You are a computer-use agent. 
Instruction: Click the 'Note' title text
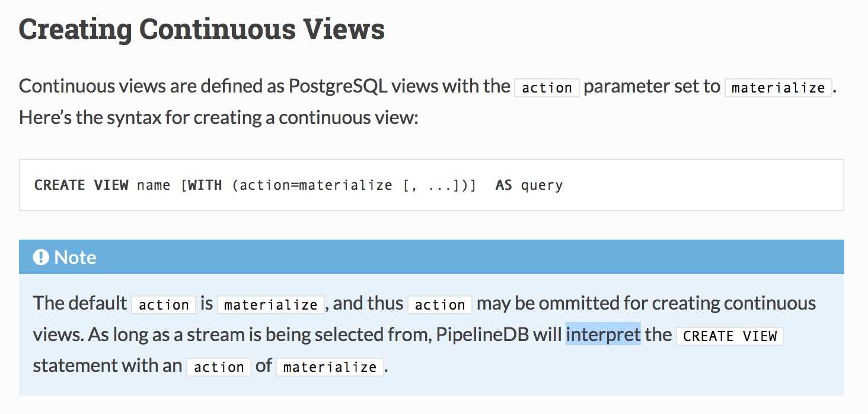pos(75,257)
